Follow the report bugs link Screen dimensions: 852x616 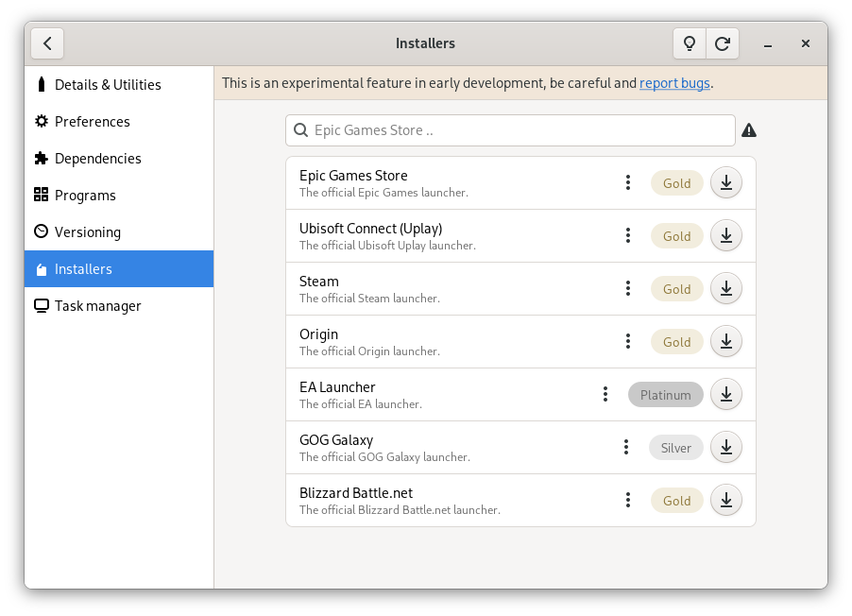pyautogui.click(x=674, y=83)
